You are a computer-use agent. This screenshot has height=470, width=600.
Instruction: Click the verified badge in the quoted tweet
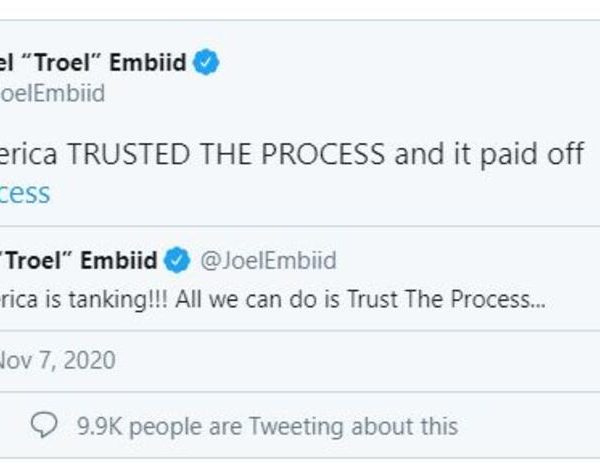(177, 262)
